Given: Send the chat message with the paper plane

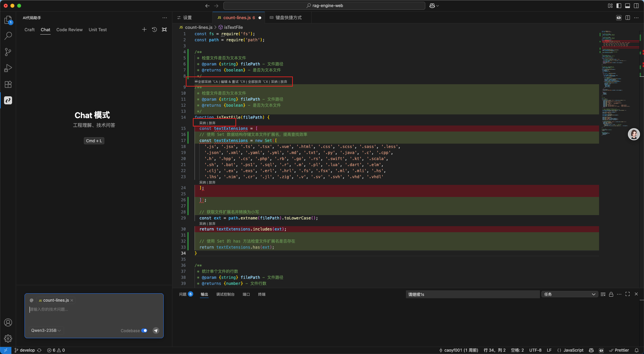Looking at the screenshot, I should (156, 331).
